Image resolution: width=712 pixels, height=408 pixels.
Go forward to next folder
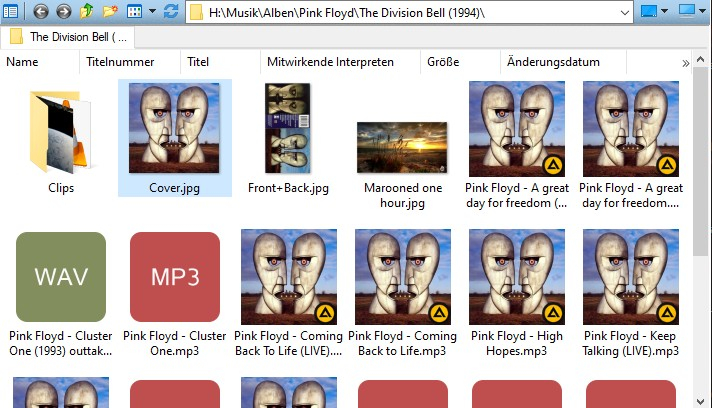64,11
